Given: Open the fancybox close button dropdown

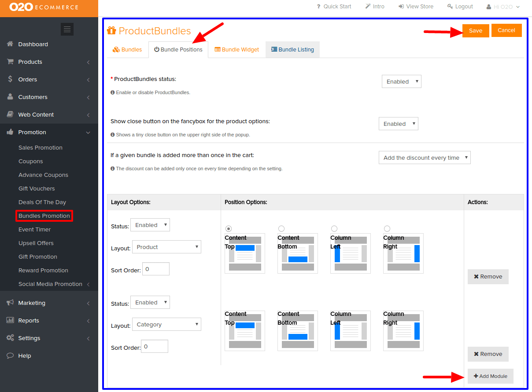Looking at the screenshot, I should pyautogui.click(x=399, y=124).
